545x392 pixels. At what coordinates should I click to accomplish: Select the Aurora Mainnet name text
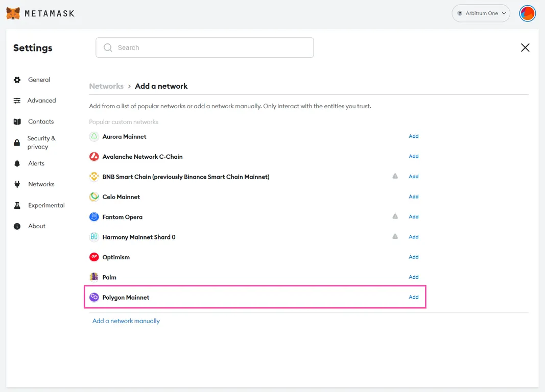pyautogui.click(x=124, y=137)
